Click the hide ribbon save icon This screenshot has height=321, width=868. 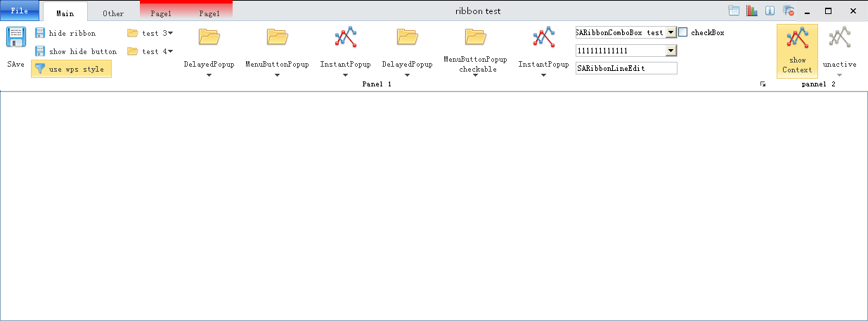(40, 33)
